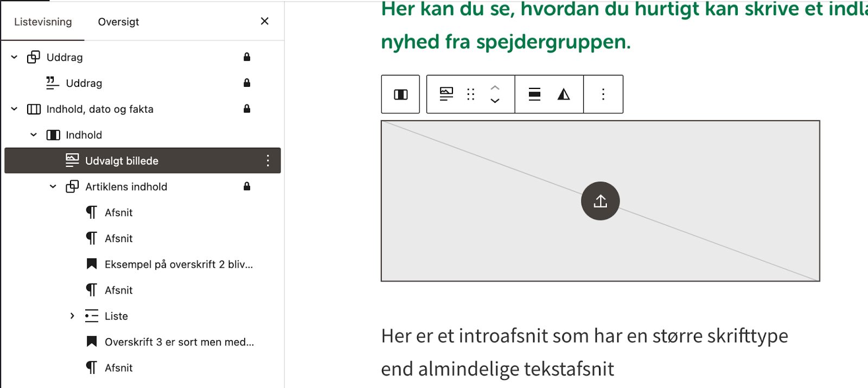Click lock icon on top Uddrag group

coord(247,57)
